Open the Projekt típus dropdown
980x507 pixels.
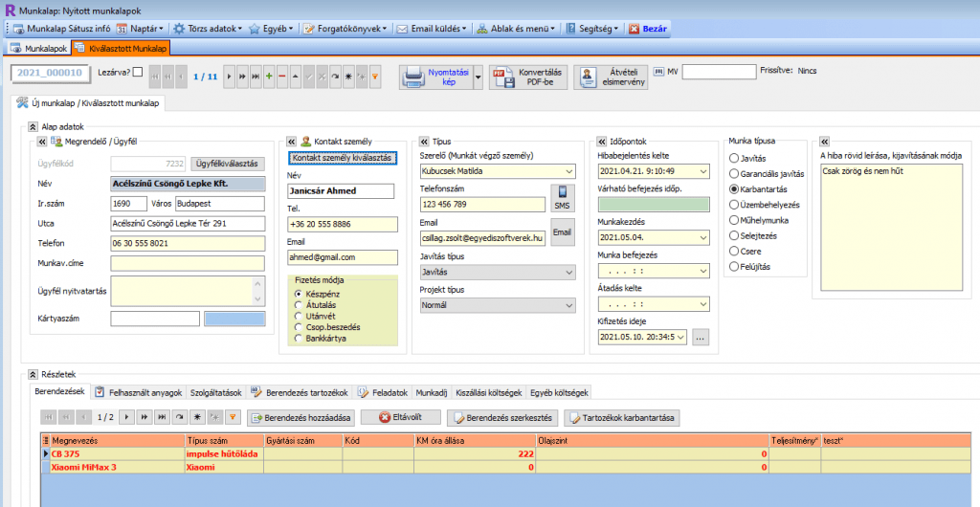[x=568, y=305]
